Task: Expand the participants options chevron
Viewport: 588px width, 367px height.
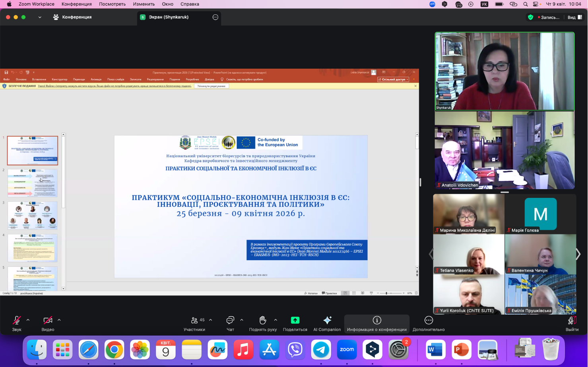Action: click(x=210, y=320)
